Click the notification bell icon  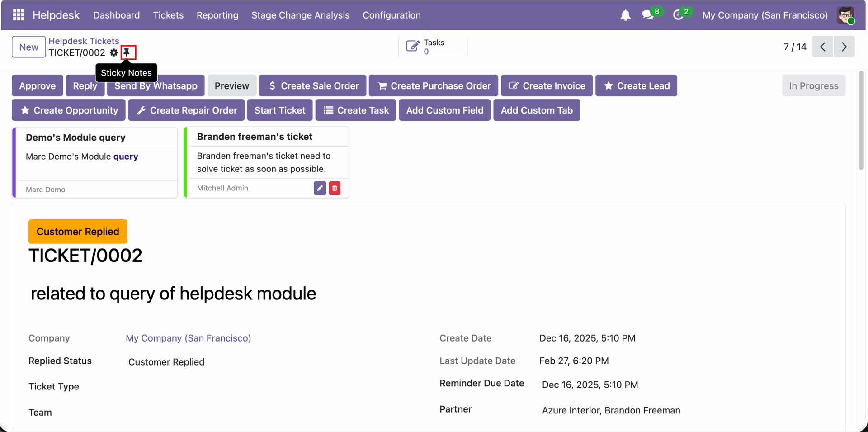[625, 15]
